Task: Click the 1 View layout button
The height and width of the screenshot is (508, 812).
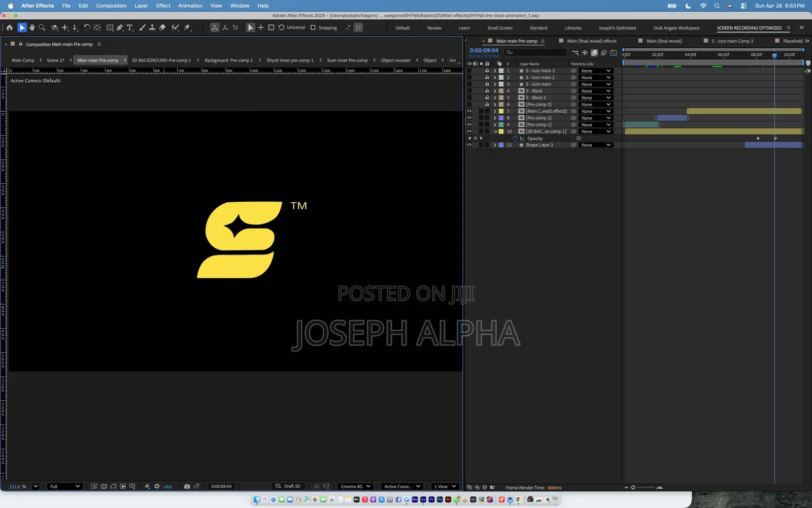Action: (445, 486)
